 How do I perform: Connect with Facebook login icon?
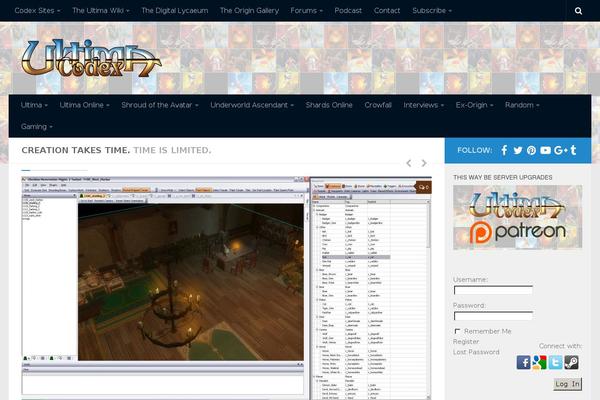523,362
